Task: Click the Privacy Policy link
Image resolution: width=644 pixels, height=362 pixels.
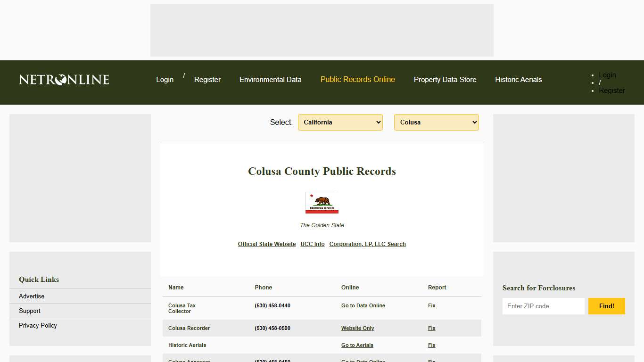Action: pos(38,325)
